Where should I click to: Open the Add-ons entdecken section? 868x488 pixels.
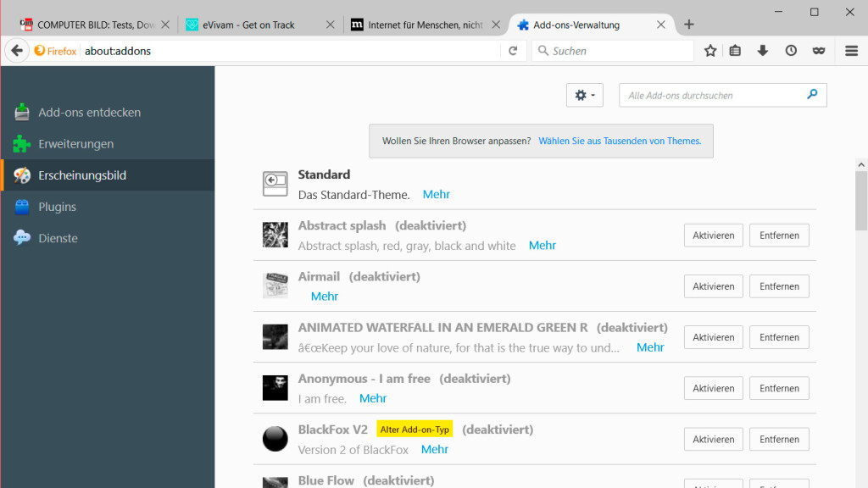(108, 113)
